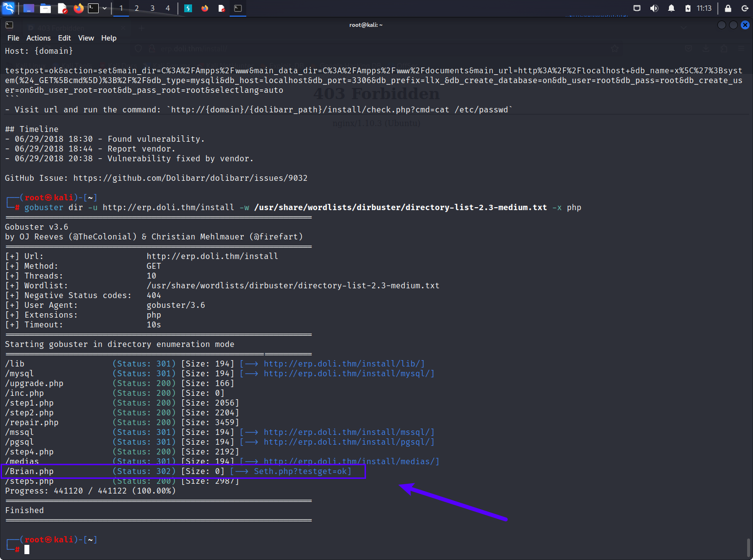Switch to workspace 1
Viewport: 753px width, 560px height.
121,8
